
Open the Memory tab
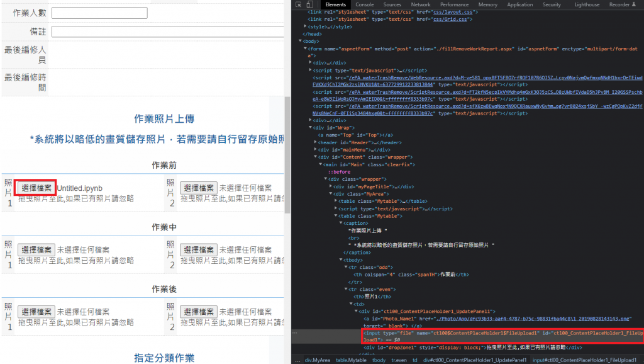click(x=487, y=4)
